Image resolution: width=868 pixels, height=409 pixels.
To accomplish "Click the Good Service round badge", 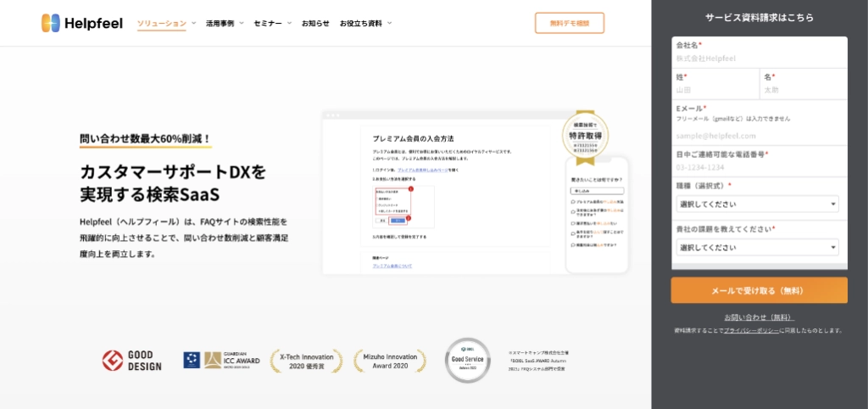I will click(x=468, y=361).
